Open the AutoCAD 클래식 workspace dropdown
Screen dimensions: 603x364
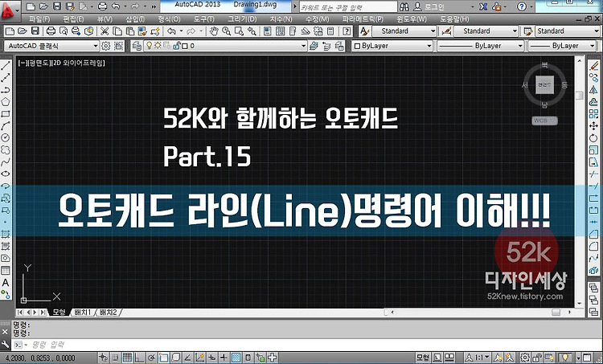click(52, 46)
